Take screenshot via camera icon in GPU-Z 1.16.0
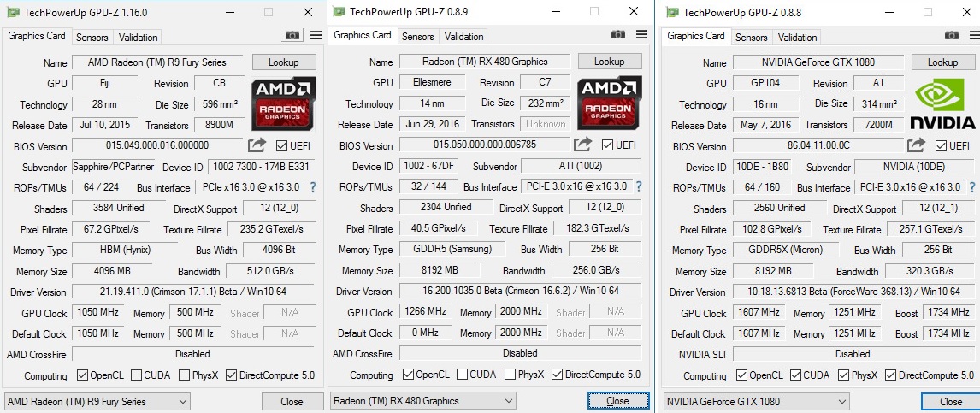Screen dimensions: 980x413 (292, 36)
